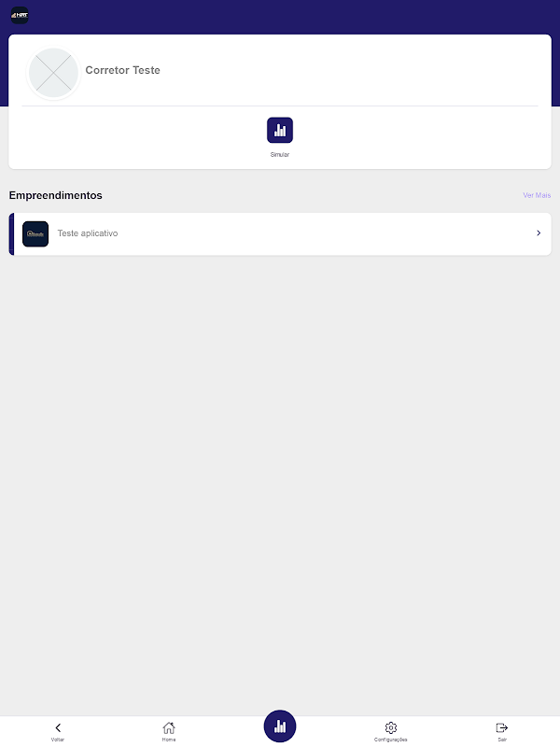Image resolution: width=560 pixels, height=747 pixels.
Task: Click the profile avatar placeholder
Action: click(x=53, y=73)
